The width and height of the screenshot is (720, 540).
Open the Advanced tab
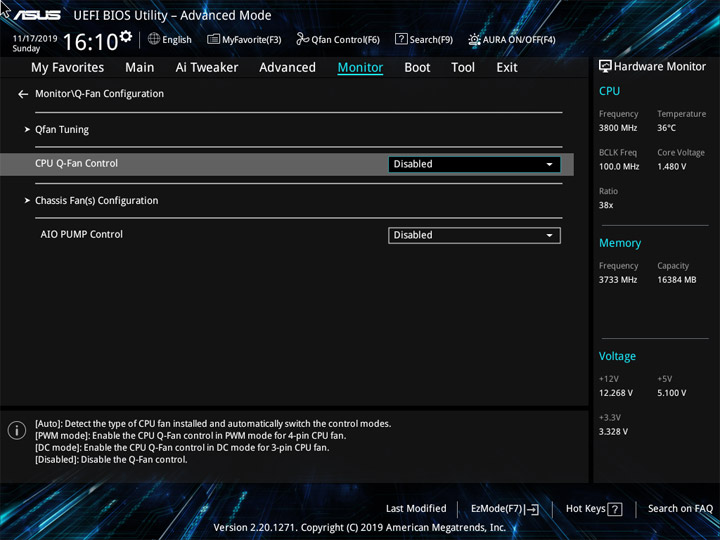point(287,68)
